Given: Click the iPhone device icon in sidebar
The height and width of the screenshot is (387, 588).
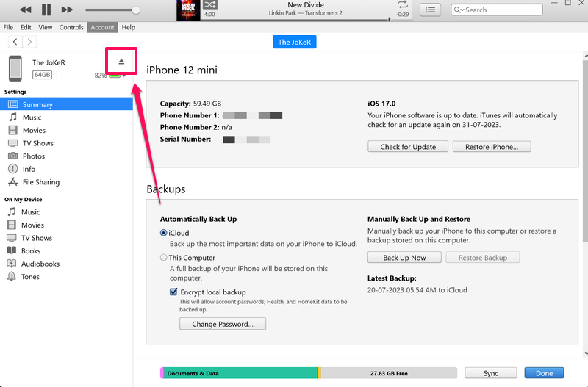Looking at the screenshot, I should 15,68.
